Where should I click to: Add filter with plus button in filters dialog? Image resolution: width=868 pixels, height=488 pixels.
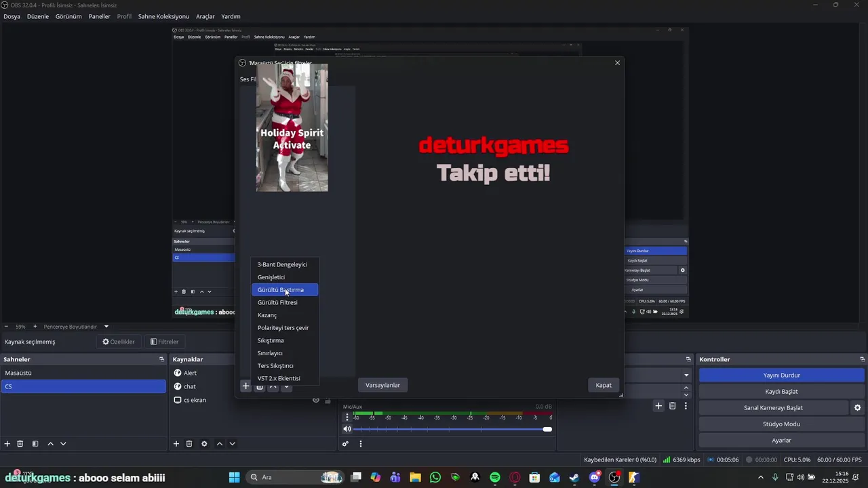(x=245, y=386)
